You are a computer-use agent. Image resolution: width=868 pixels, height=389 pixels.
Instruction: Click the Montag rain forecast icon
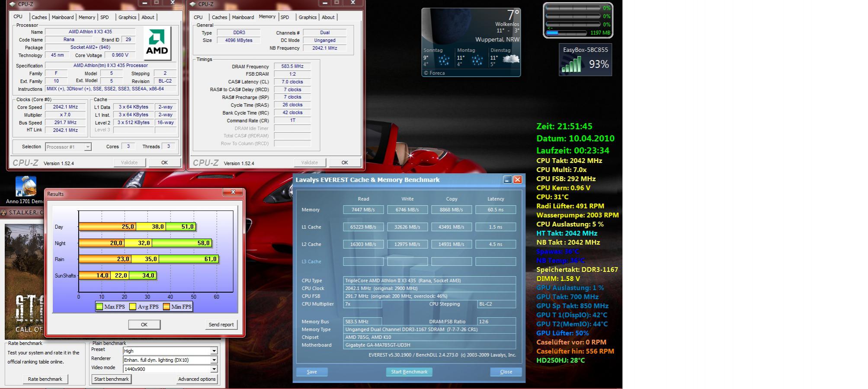pyautogui.click(x=477, y=60)
